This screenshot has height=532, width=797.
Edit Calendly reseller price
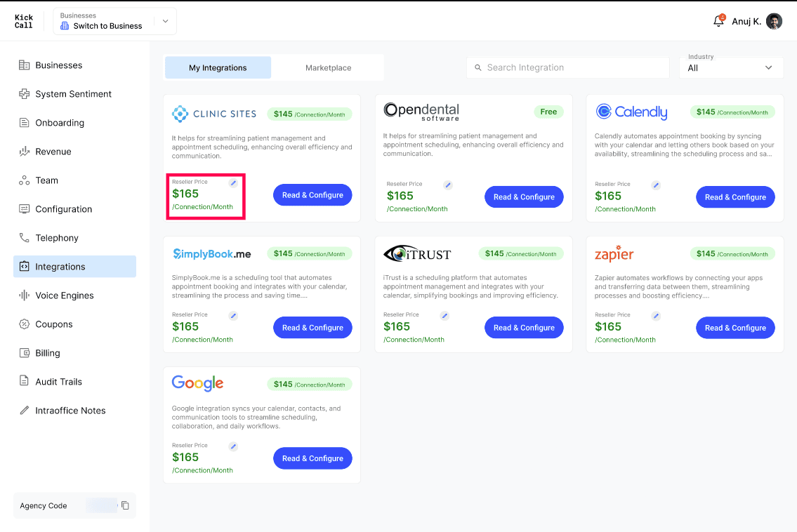coord(656,185)
